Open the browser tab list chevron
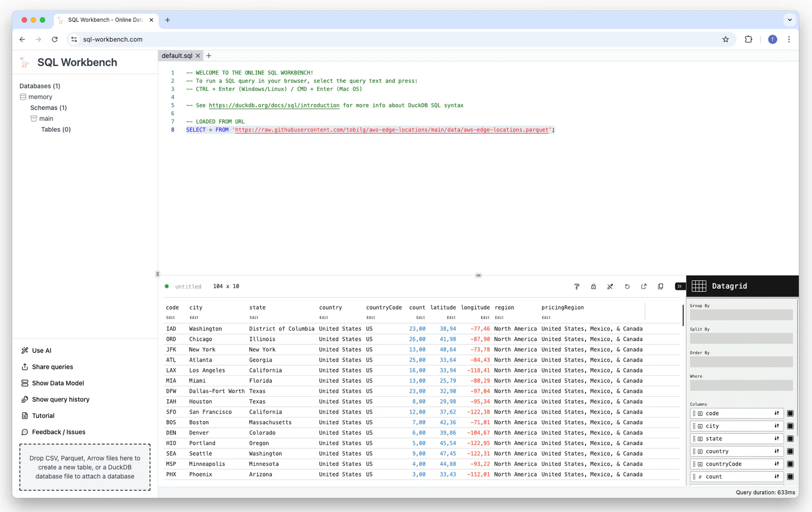The width and height of the screenshot is (812, 512). tap(790, 20)
